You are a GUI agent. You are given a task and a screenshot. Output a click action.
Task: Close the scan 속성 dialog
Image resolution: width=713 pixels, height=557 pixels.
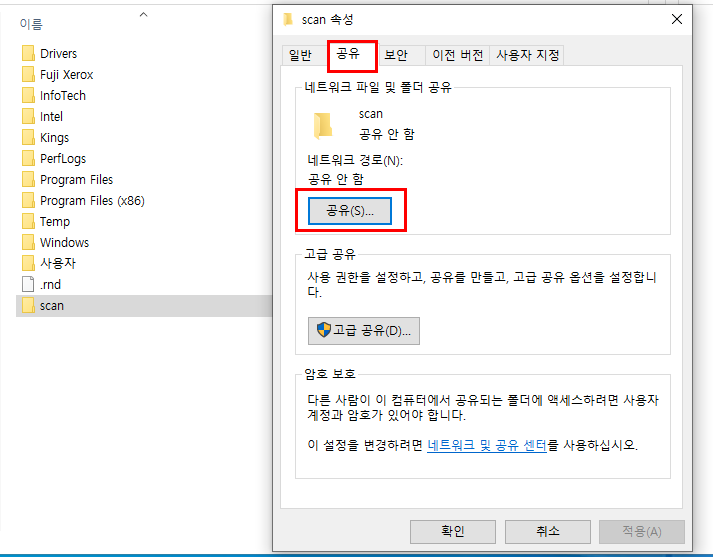[677, 19]
